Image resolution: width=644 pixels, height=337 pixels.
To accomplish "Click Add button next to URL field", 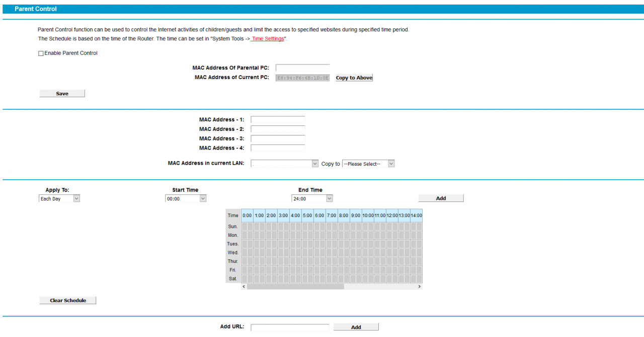I will click(x=356, y=327).
